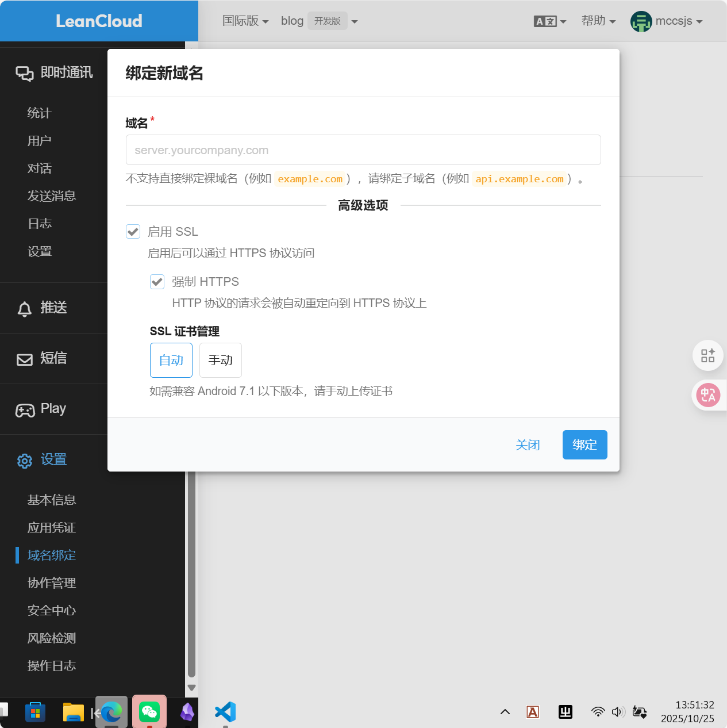Open WeChat from the taskbar
727x728 pixels.
pos(149,712)
